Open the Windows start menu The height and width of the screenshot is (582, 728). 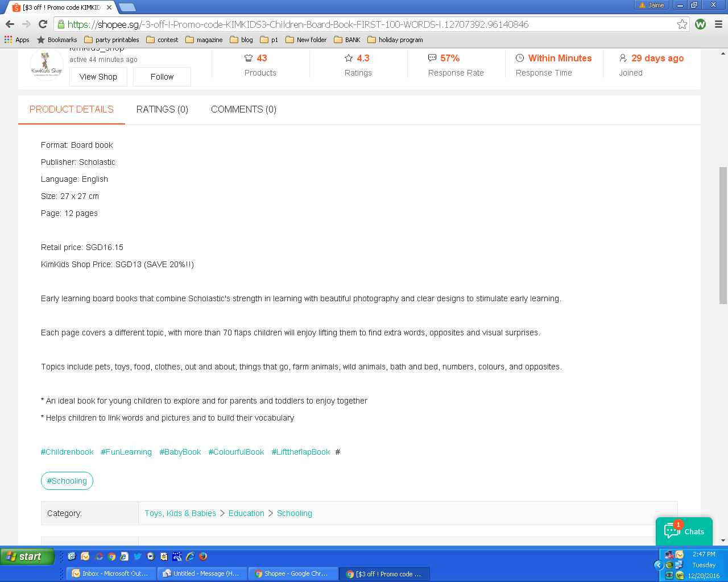(x=27, y=556)
